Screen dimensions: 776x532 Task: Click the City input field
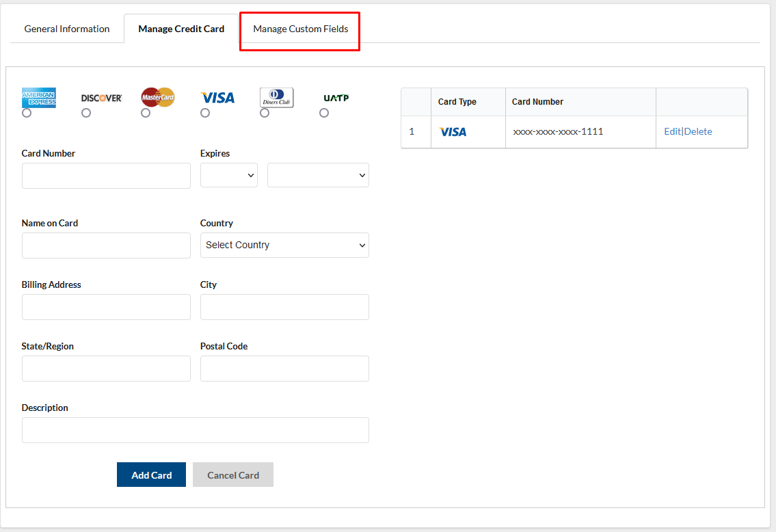[x=284, y=307]
